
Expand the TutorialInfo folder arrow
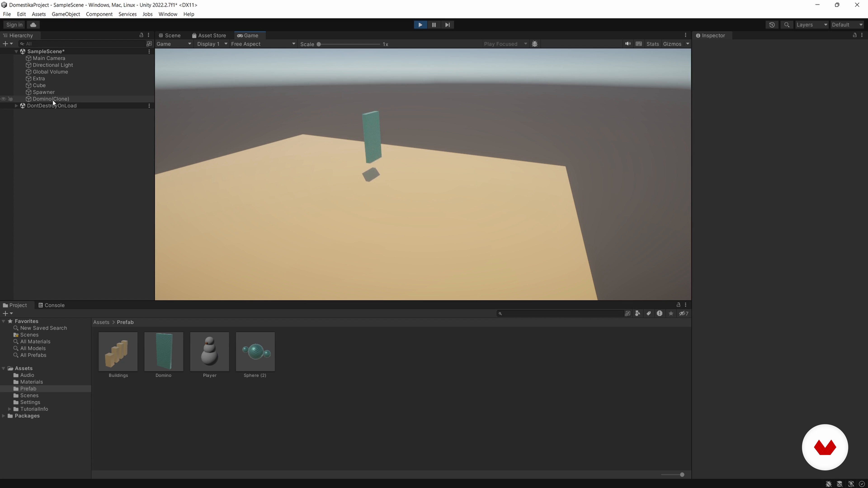coord(9,409)
